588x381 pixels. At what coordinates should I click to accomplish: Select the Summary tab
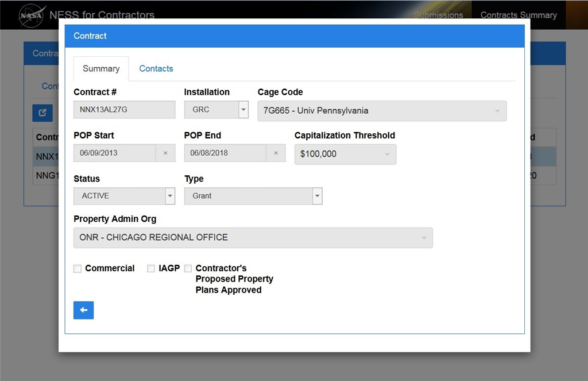[101, 68]
